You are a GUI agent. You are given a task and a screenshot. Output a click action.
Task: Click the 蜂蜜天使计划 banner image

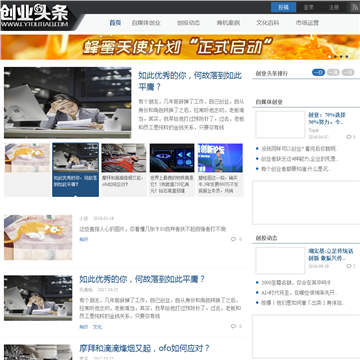coord(180,47)
